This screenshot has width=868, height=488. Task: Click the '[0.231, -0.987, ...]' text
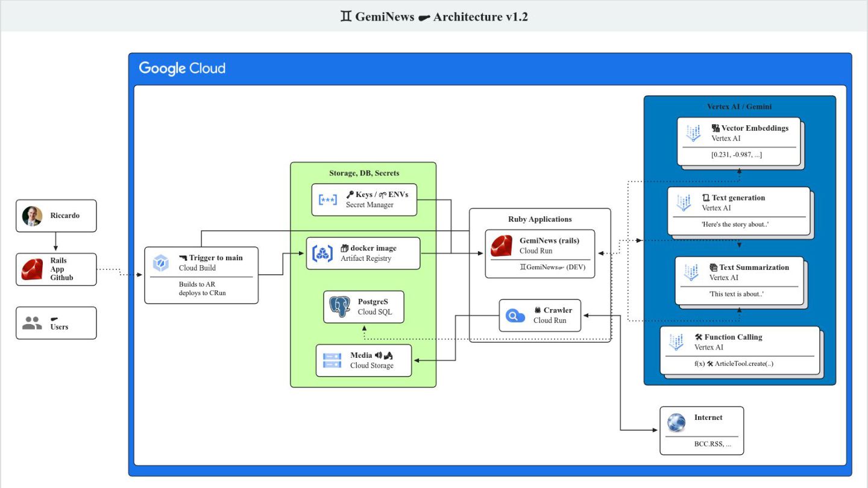[x=737, y=155]
